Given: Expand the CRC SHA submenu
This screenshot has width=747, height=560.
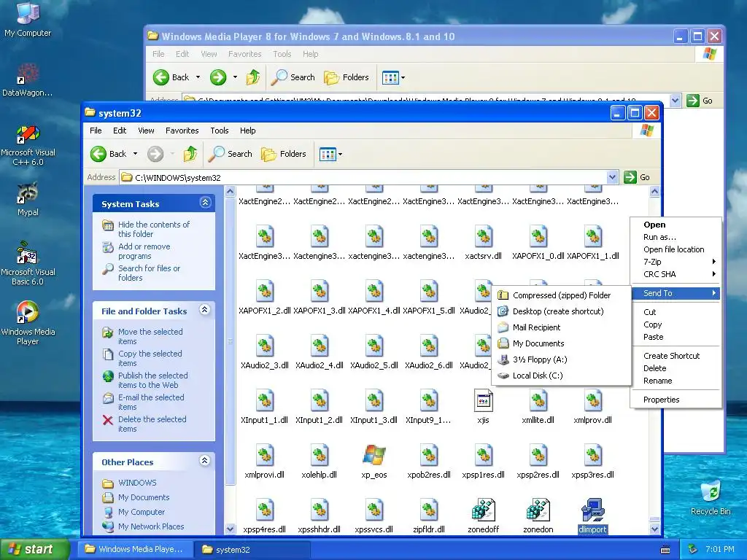Looking at the screenshot, I should point(675,274).
